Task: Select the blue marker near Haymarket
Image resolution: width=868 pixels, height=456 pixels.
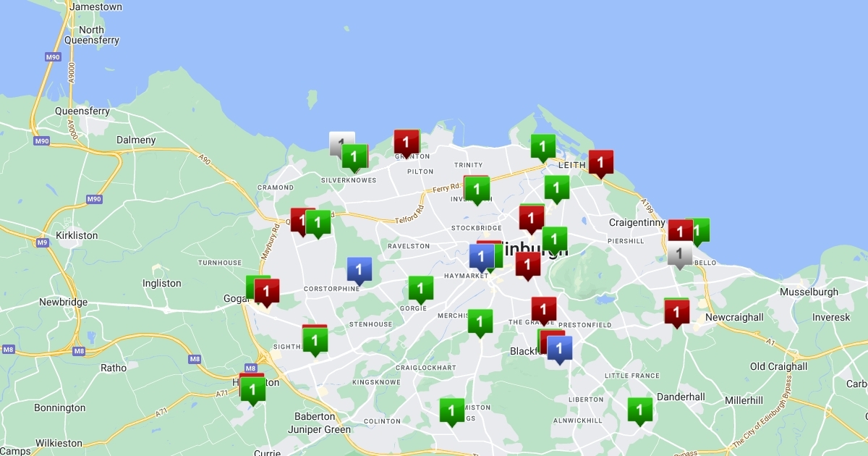Action: [x=481, y=256]
